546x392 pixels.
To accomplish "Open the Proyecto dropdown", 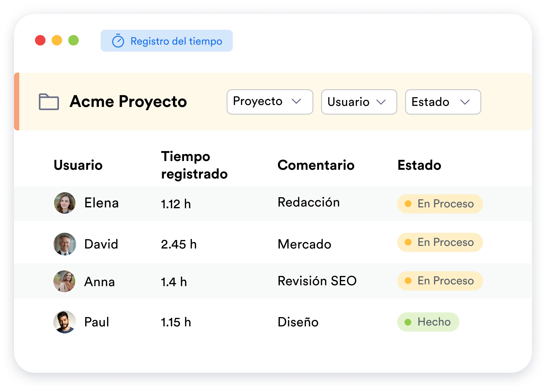I will [x=269, y=102].
